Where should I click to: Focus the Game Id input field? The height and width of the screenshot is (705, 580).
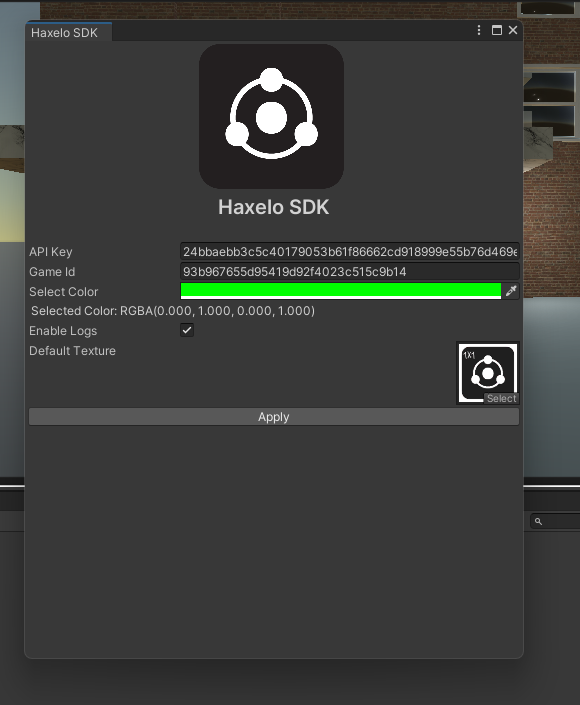(350, 272)
